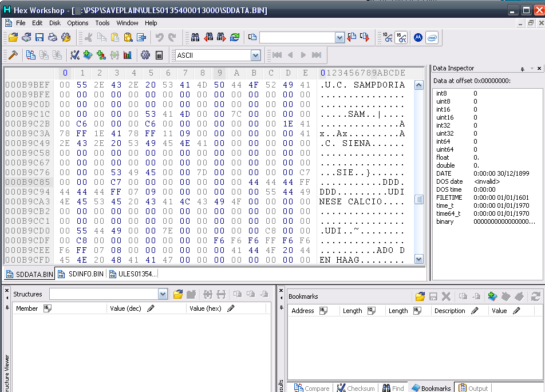Viewport: 545px width, 392px height.
Task: Open Preferences gear-wrench icon
Action: pyautogui.click(x=66, y=37)
